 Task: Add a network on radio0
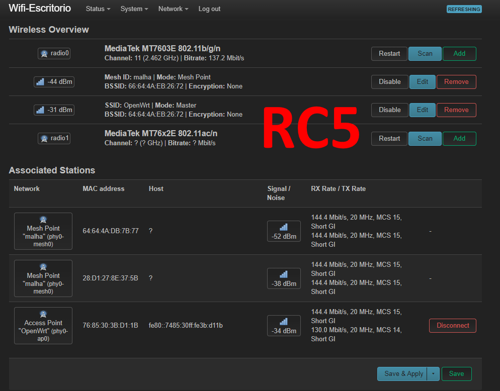coord(459,54)
